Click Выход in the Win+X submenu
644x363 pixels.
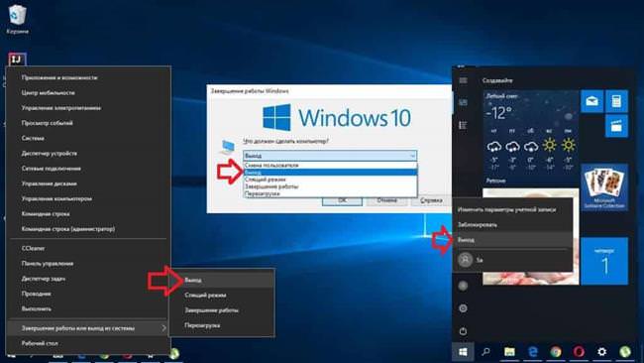coord(222,280)
